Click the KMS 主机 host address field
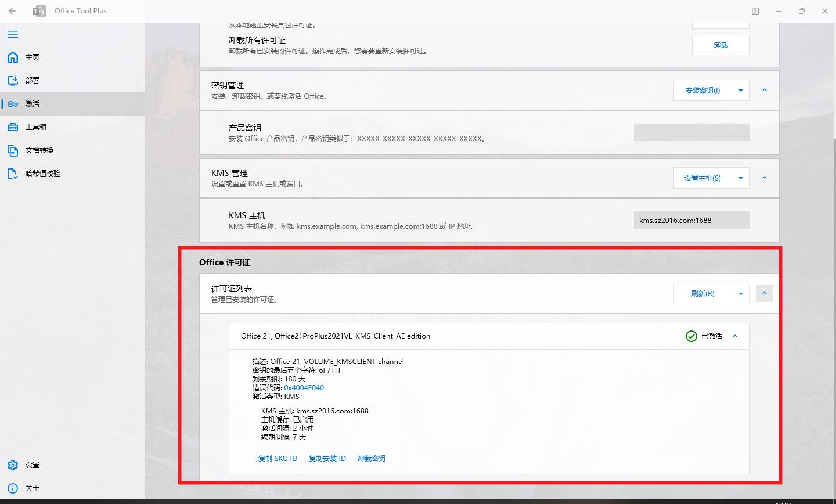Viewport: 836px width, 504px height. (691, 219)
